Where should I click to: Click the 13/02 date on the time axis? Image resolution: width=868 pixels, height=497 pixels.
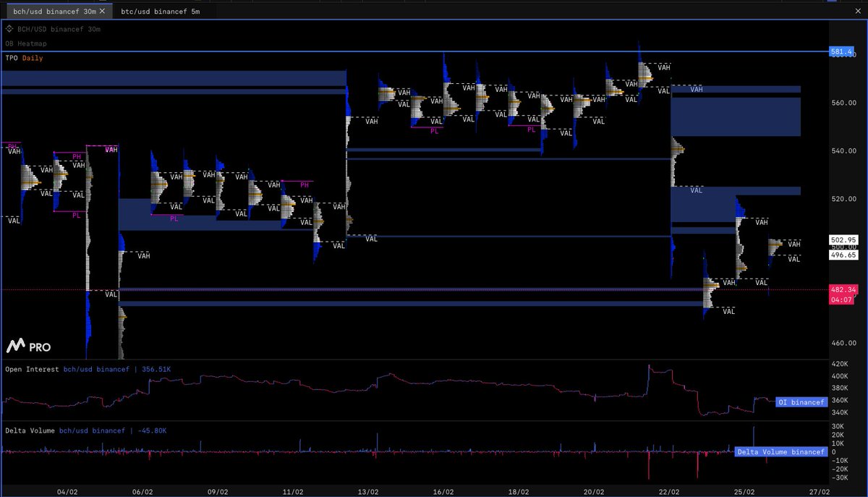click(x=367, y=491)
